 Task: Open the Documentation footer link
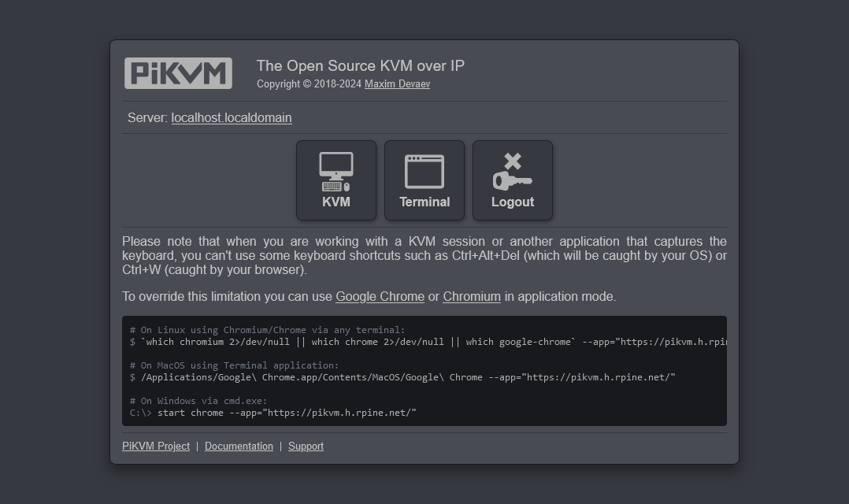click(239, 447)
